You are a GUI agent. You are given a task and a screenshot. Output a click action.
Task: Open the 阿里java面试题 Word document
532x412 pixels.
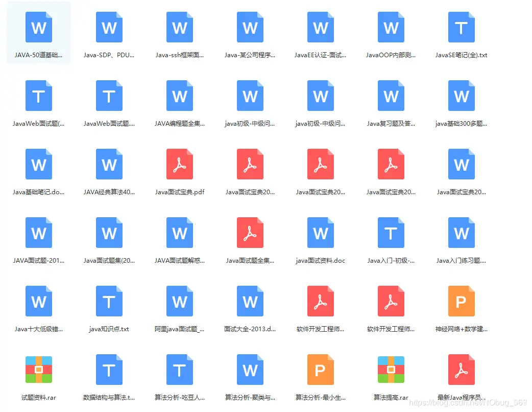pos(180,301)
